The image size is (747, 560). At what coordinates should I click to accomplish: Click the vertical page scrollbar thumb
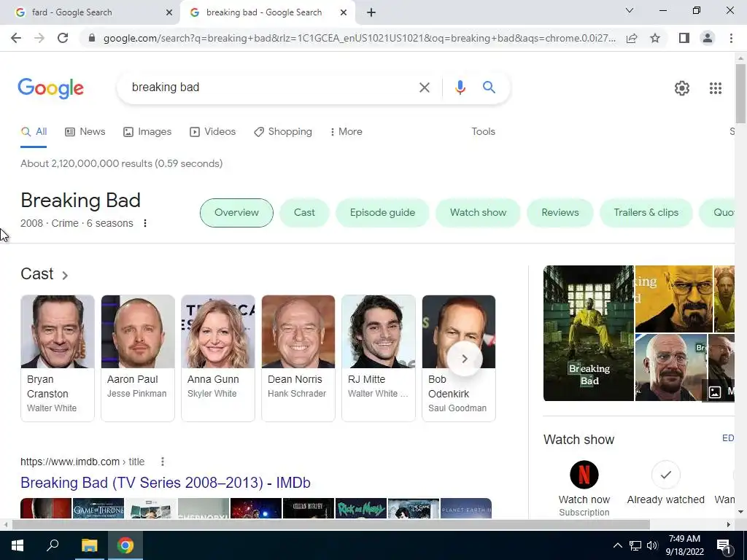coord(740,93)
